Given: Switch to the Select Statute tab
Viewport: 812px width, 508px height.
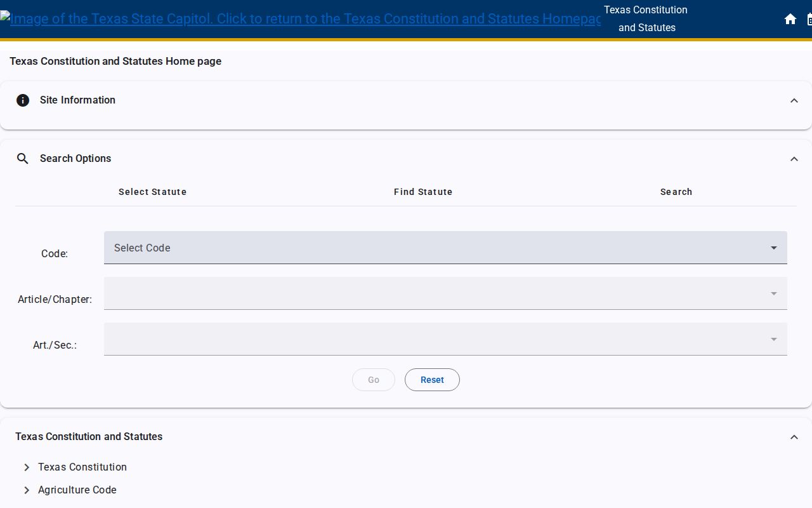Looking at the screenshot, I should click(152, 192).
